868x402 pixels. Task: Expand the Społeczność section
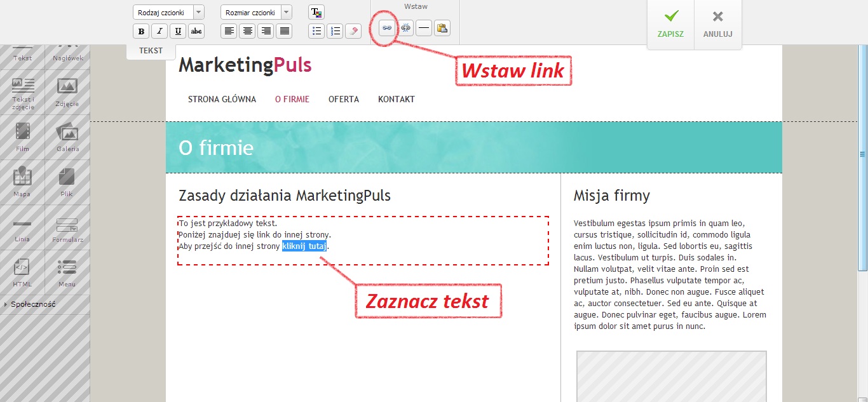[32, 305]
